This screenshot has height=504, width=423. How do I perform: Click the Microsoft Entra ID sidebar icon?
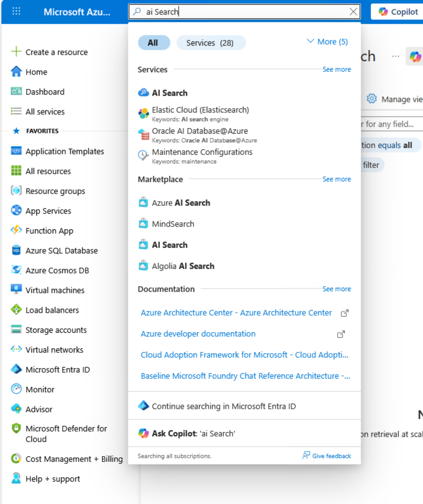point(16,369)
